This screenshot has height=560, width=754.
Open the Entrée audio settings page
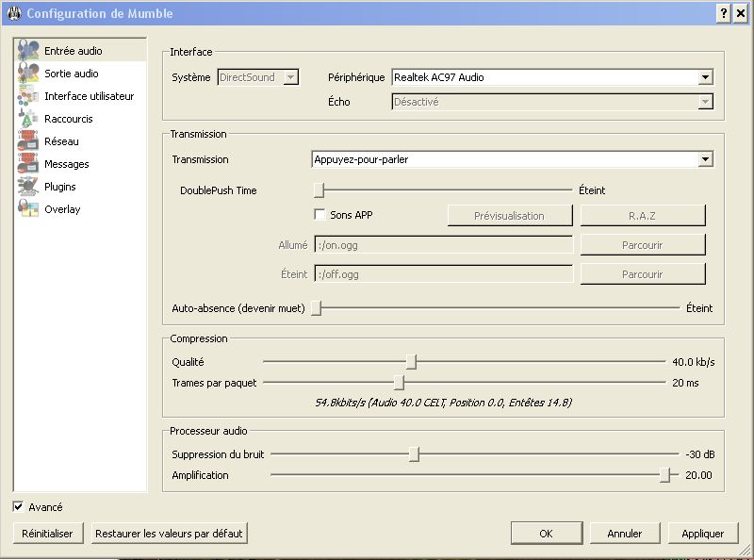80,51
